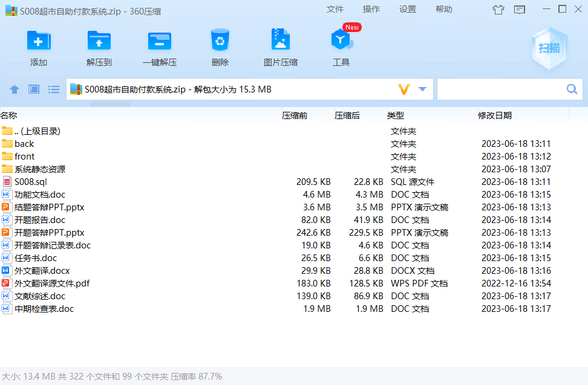
Task: Click the 扫描 scan icon on the right
Action: click(549, 48)
